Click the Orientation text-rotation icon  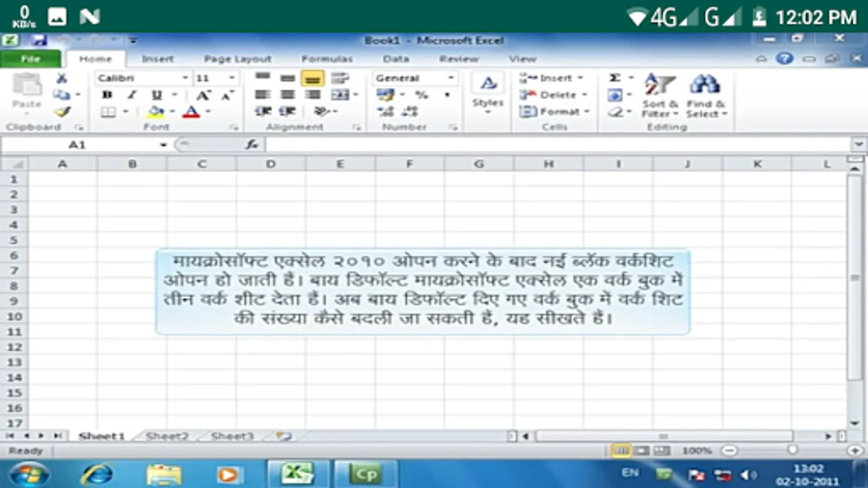coord(321,111)
